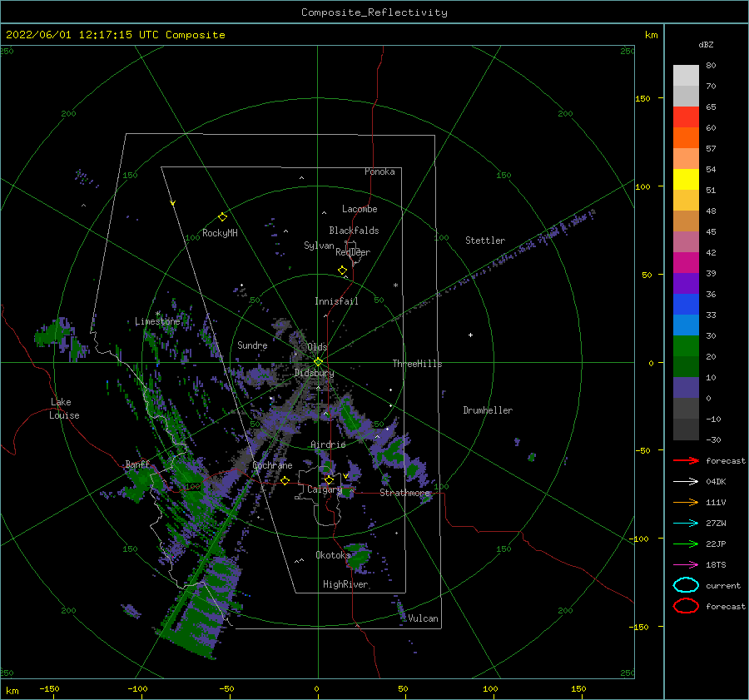Pick the lightest gray swatch at 80 dBZ
This screenshot has width=749, height=700.
point(686,76)
